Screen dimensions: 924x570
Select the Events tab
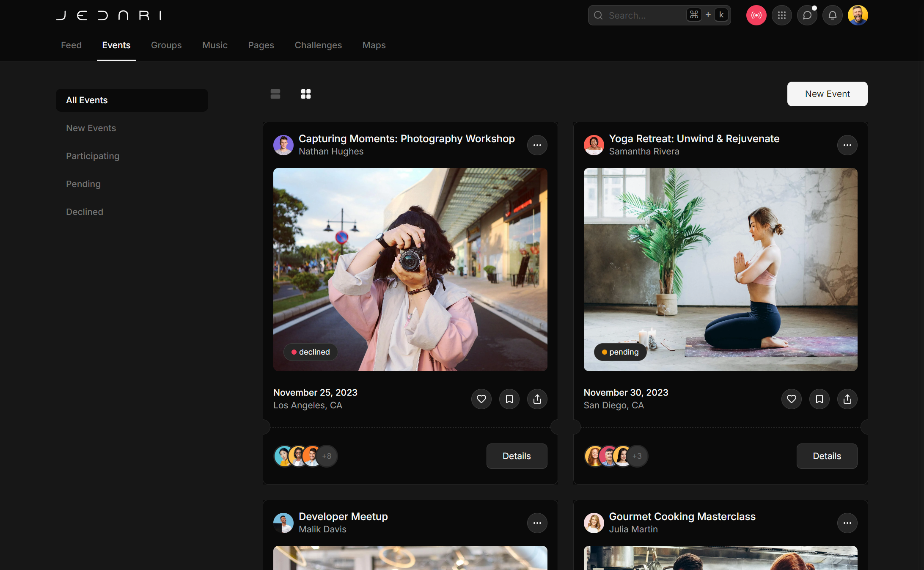pyautogui.click(x=116, y=45)
